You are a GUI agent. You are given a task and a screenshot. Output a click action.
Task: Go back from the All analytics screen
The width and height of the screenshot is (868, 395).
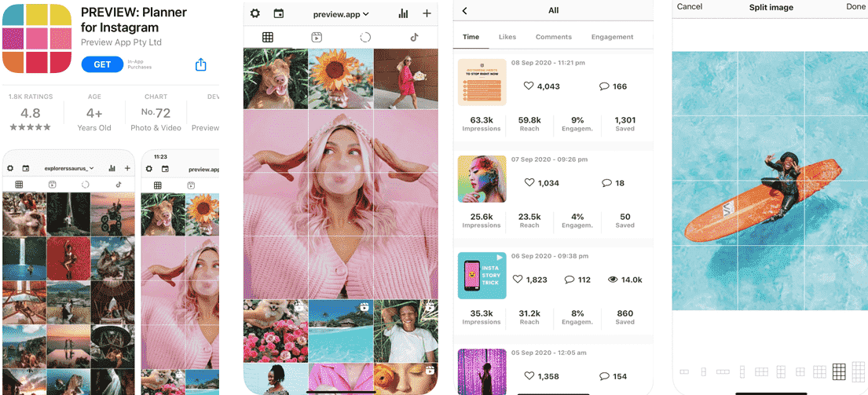464,10
